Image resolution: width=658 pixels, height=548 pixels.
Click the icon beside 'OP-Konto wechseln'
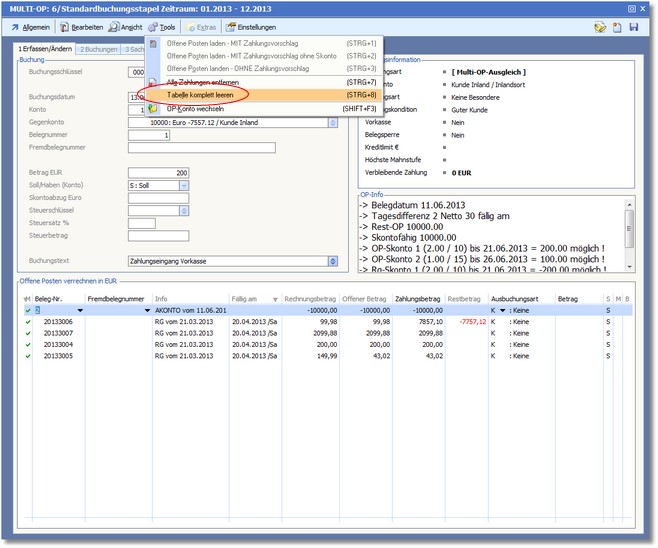point(152,107)
